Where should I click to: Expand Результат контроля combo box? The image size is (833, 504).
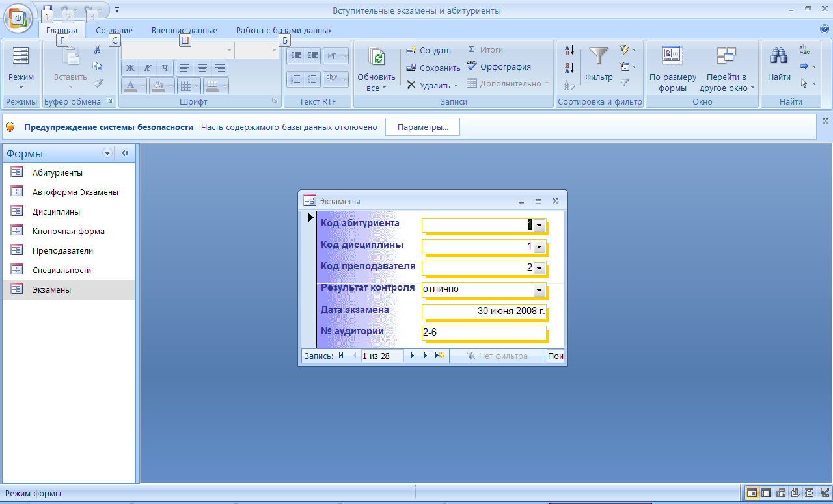539,290
